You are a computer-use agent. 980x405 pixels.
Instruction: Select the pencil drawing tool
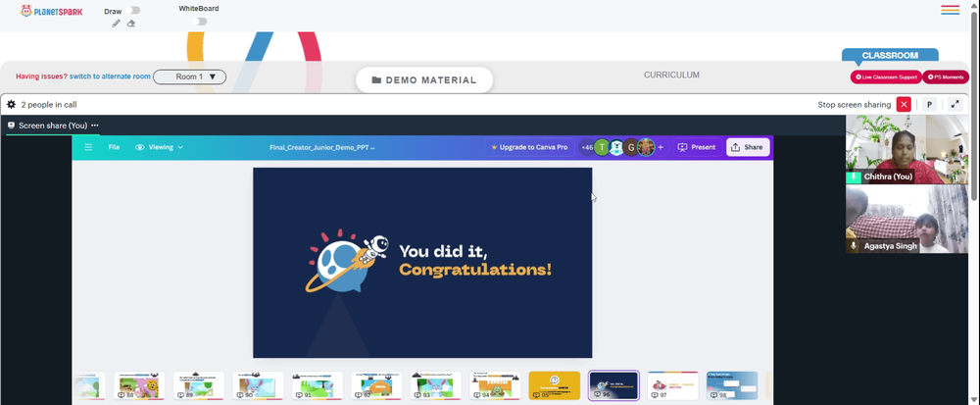[117, 24]
